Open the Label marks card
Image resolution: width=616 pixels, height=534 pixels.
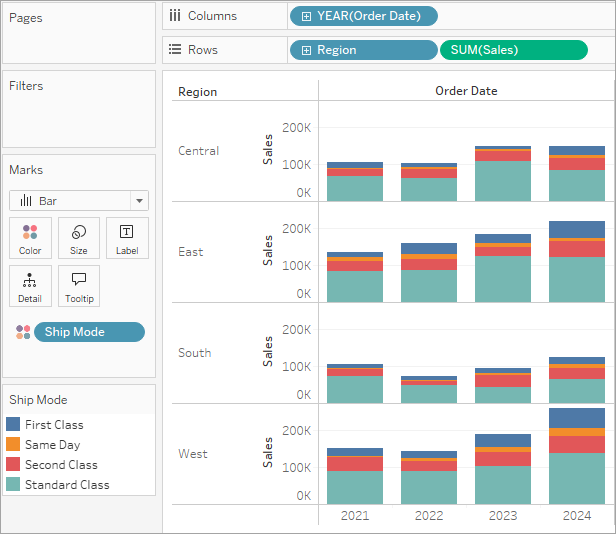tap(127, 238)
